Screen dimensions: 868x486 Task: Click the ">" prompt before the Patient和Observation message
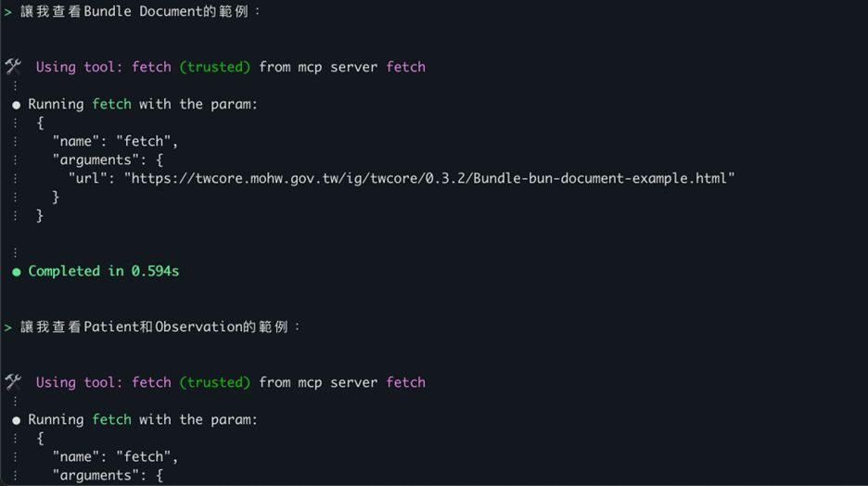[8, 327]
